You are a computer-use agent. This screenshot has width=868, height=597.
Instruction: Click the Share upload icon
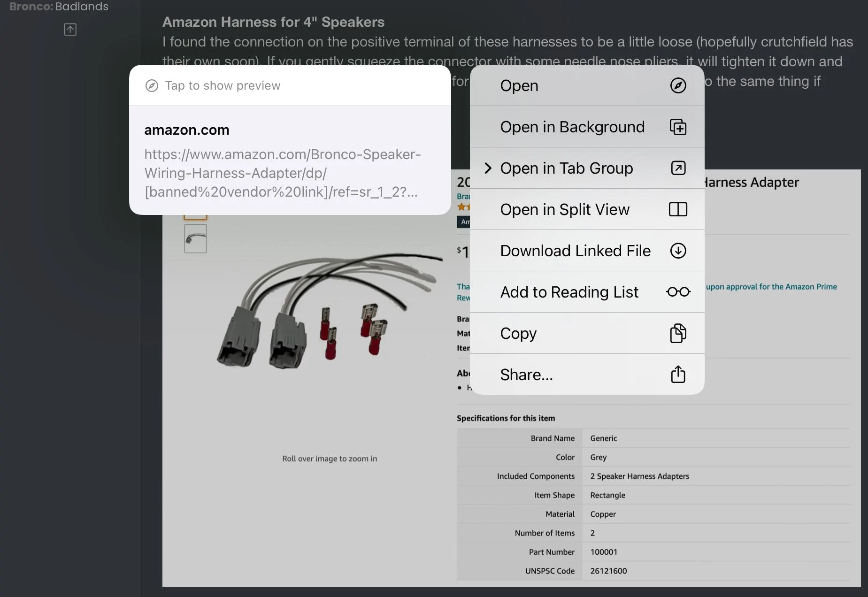(678, 374)
